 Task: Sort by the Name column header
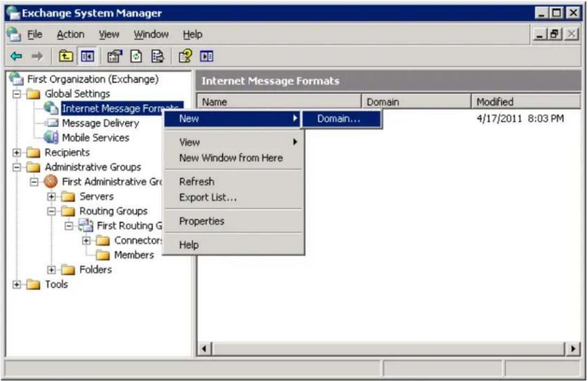[x=279, y=102]
